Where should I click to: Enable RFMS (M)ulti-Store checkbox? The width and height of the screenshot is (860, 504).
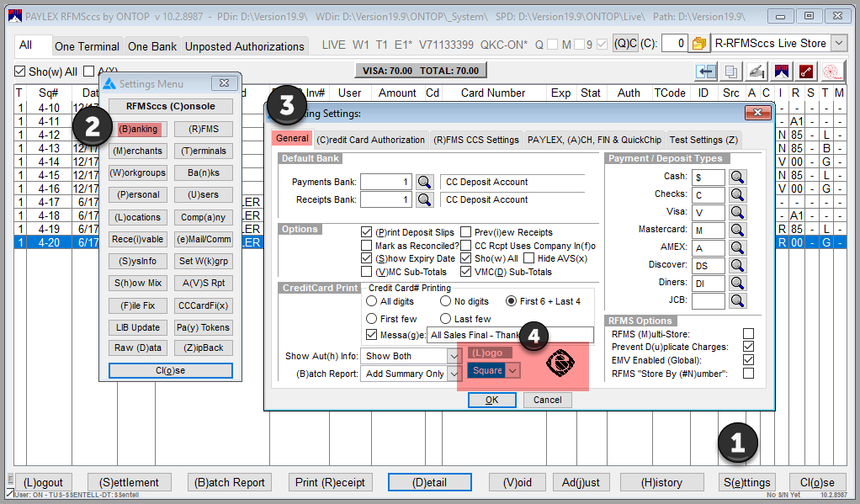click(x=748, y=333)
